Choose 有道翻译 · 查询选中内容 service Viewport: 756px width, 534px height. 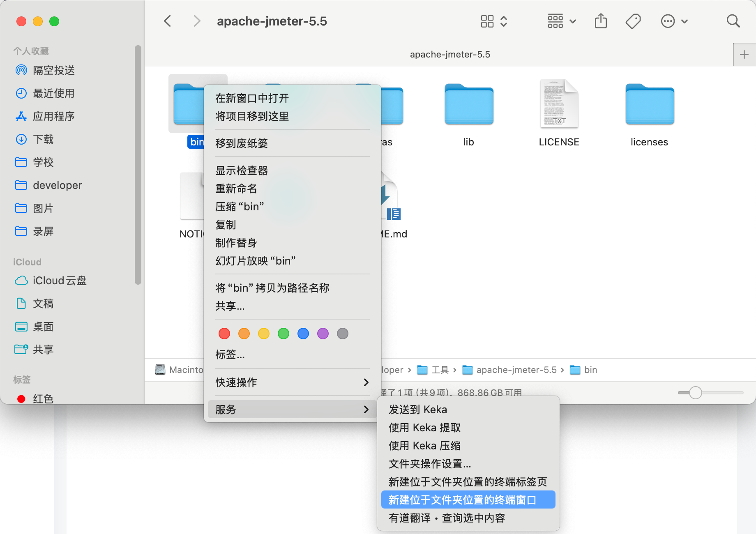(x=468, y=518)
